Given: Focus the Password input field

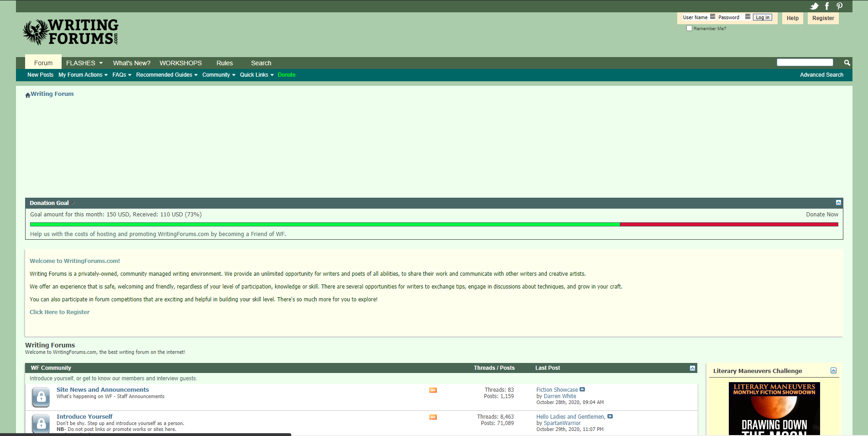Looking at the screenshot, I should (x=734, y=17).
